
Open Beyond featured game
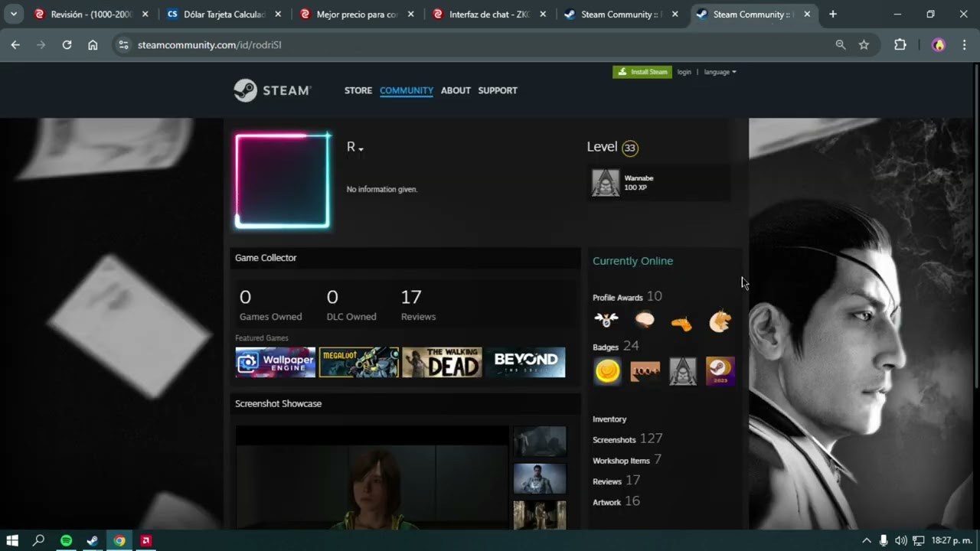pos(526,362)
